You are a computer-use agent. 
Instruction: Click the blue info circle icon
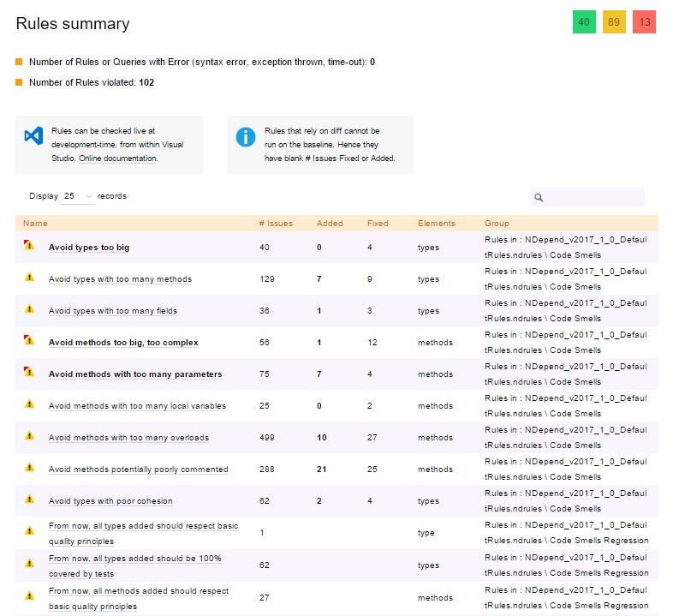tap(246, 137)
